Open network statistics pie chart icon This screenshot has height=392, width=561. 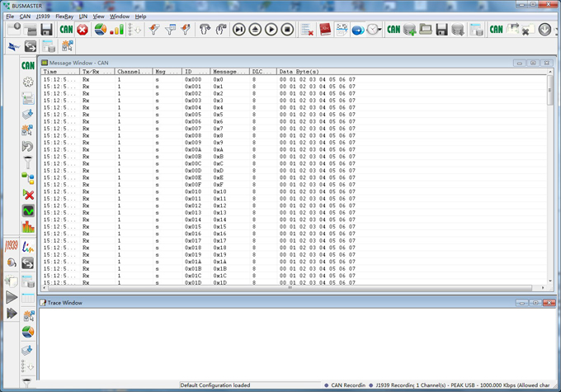click(x=100, y=30)
